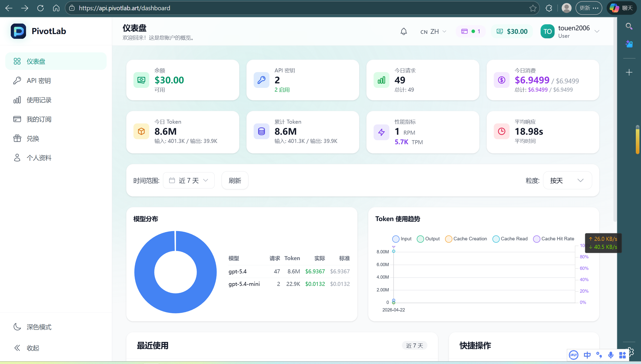The height and width of the screenshot is (364, 641).
Task: Click the gpt-5.4 model row
Action: pyautogui.click(x=289, y=272)
